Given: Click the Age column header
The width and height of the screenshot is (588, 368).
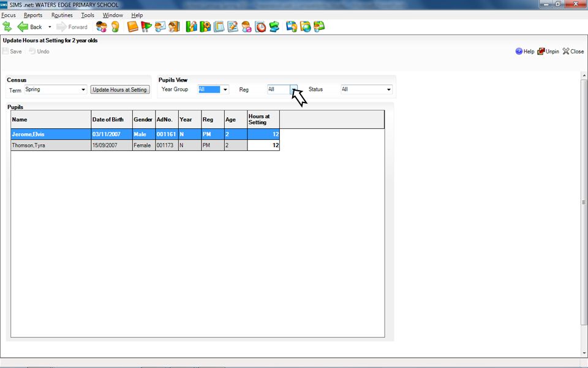Looking at the screenshot, I should [x=235, y=120].
